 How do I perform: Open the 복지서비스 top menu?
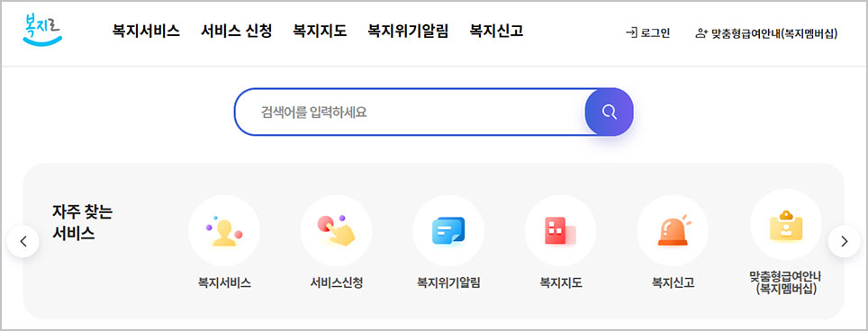point(146,31)
